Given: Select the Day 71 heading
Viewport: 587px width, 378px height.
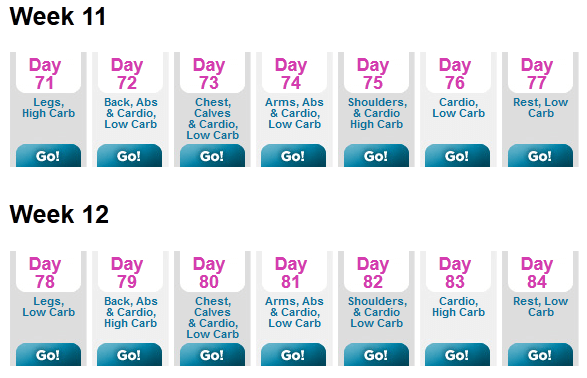Looking at the screenshot, I should 45,74.
